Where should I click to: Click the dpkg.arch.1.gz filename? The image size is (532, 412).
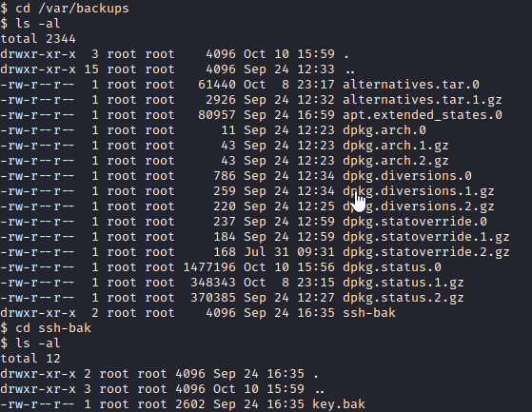click(396, 146)
